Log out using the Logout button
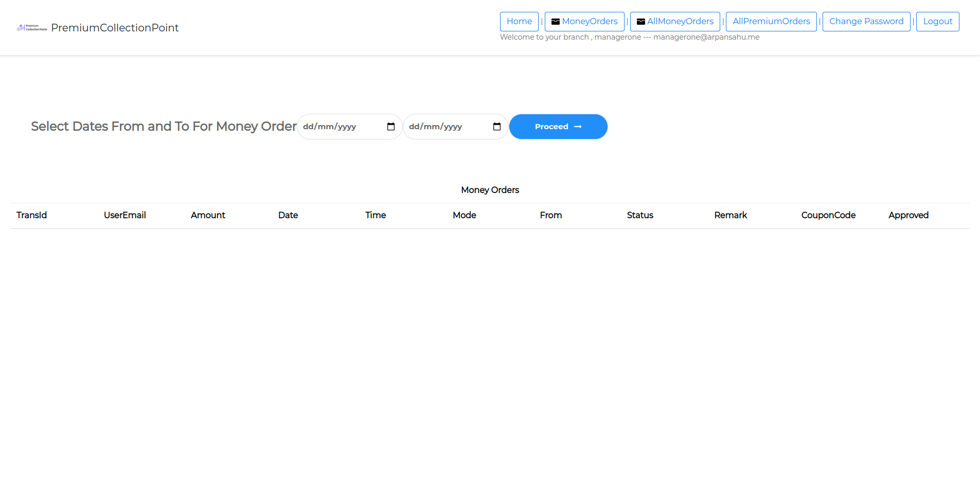 tap(937, 22)
